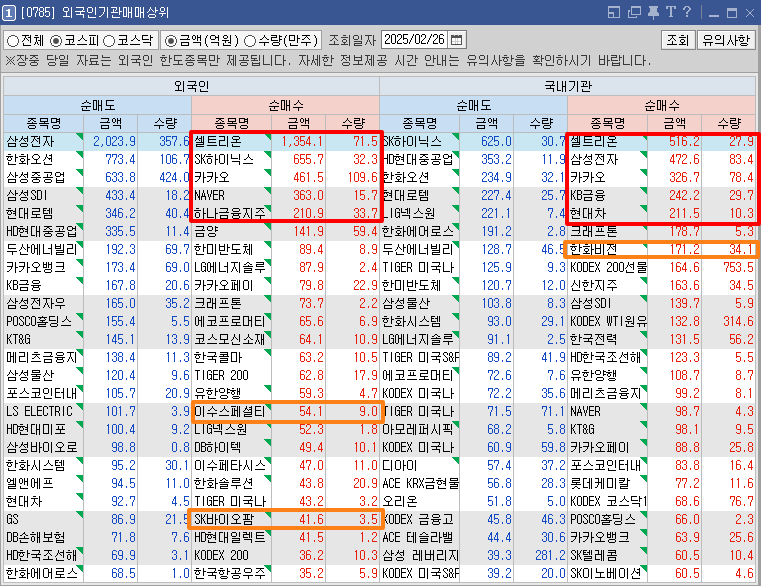This screenshot has width=761, height=586.
Task: Select 삼성전자 in foreign net sell list
Action: [x=30, y=141]
